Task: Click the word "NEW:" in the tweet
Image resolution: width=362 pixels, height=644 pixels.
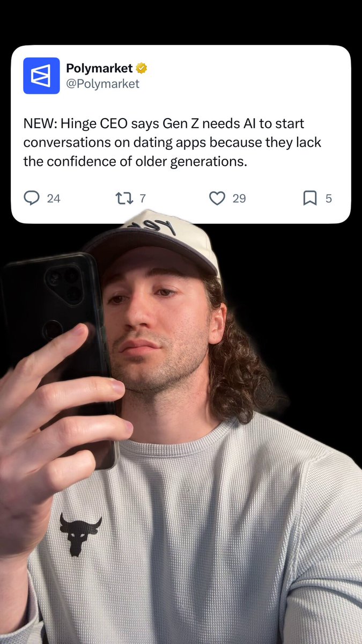Action: pos(40,123)
